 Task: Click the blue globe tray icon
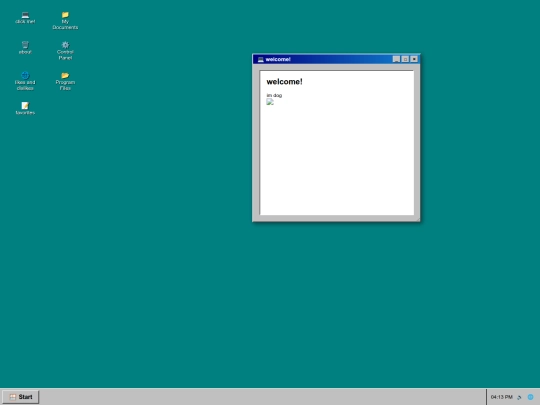(530, 397)
